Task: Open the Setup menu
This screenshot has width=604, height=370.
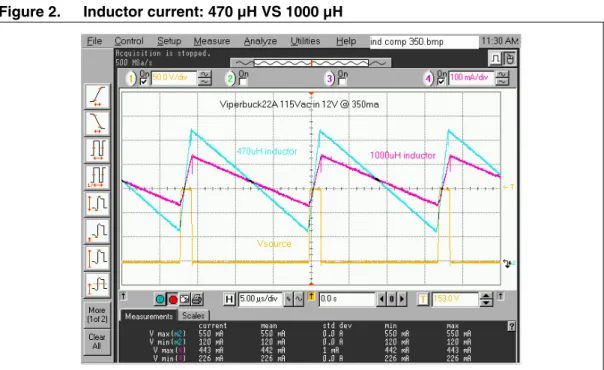Action: click(x=169, y=41)
